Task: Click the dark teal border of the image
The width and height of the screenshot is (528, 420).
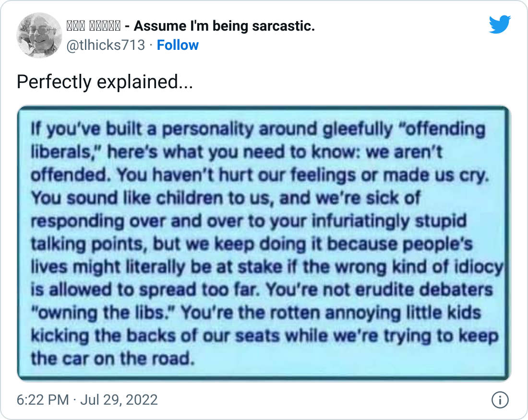Action: coord(264,108)
